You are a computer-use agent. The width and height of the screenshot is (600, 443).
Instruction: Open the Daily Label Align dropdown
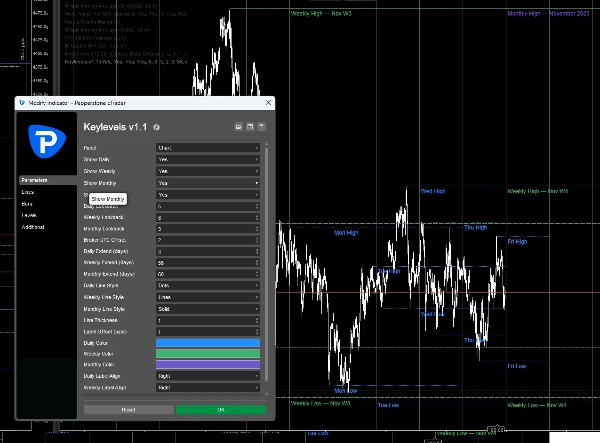click(x=208, y=376)
